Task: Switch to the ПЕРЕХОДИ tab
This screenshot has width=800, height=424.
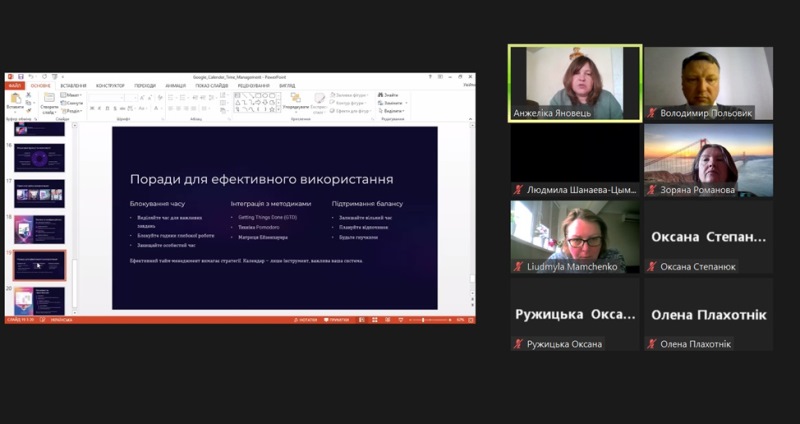Action: tap(145, 86)
